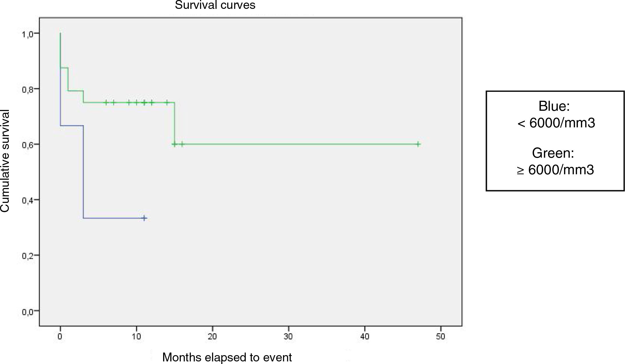The width and height of the screenshot is (625, 364).
Task: Select the "< 6000/mm3" legend text
Action: click(556, 123)
